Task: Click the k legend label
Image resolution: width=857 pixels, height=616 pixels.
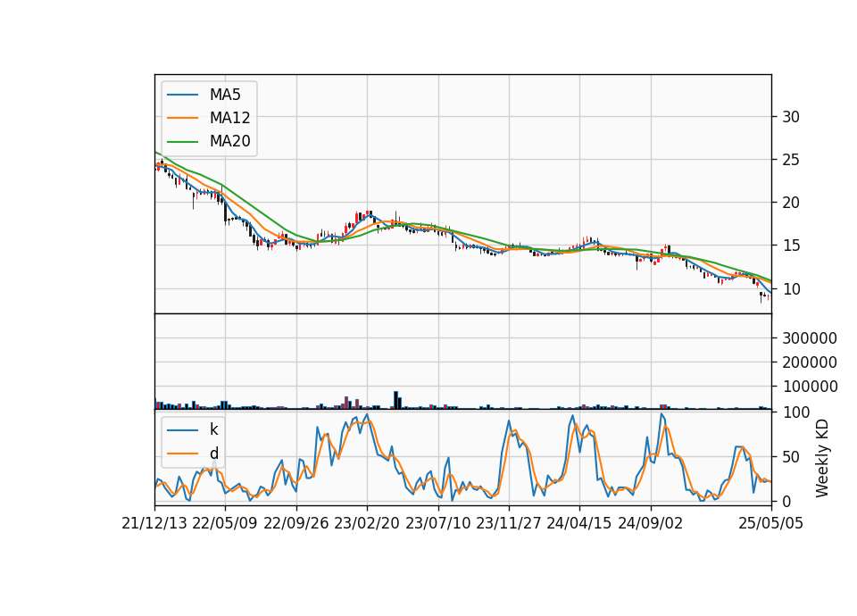Action: point(213,429)
